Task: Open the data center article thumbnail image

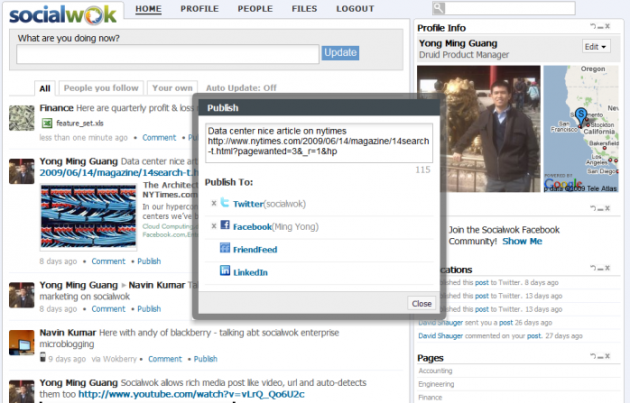Action: tap(88, 216)
